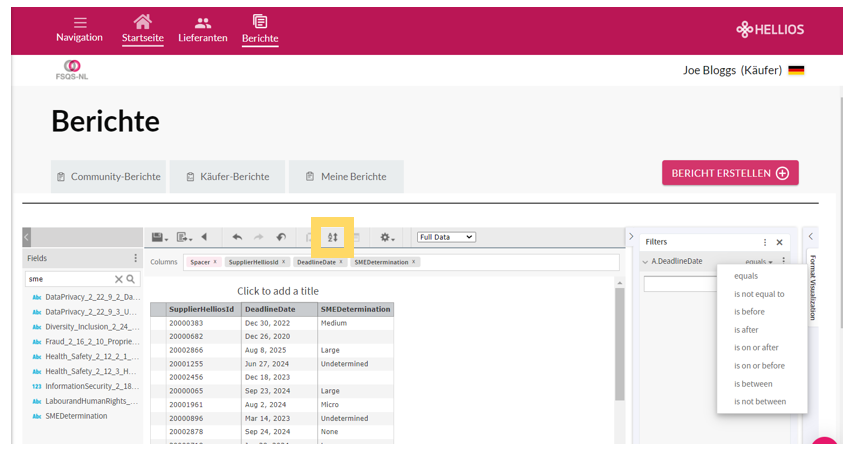Choose 'is not between' operator
Screen dimensions: 850x456
point(760,402)
